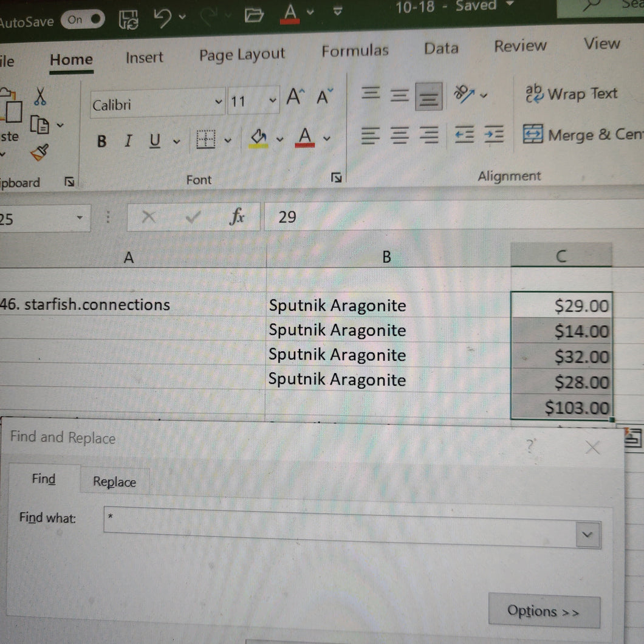Click Insert Function fx icon
The width and height of the screenshot is (644, 644).
237,216
